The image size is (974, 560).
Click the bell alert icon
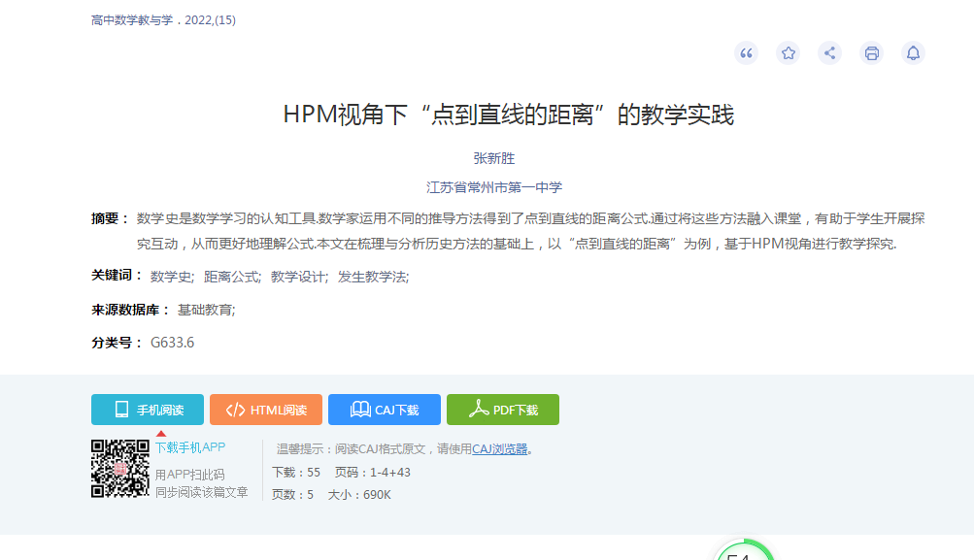(x=913, y=53)
